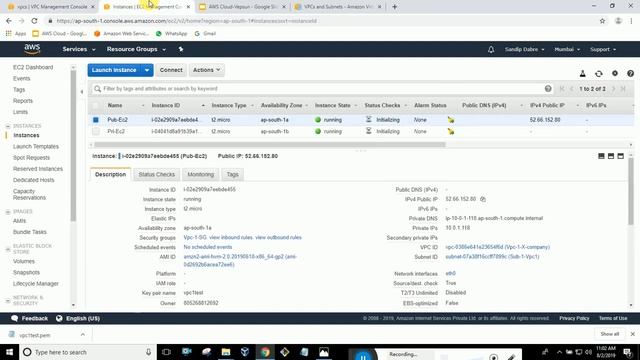Open the table settings gear icon
This screenshot has width=640, height=360.
[x=615, y=73]
